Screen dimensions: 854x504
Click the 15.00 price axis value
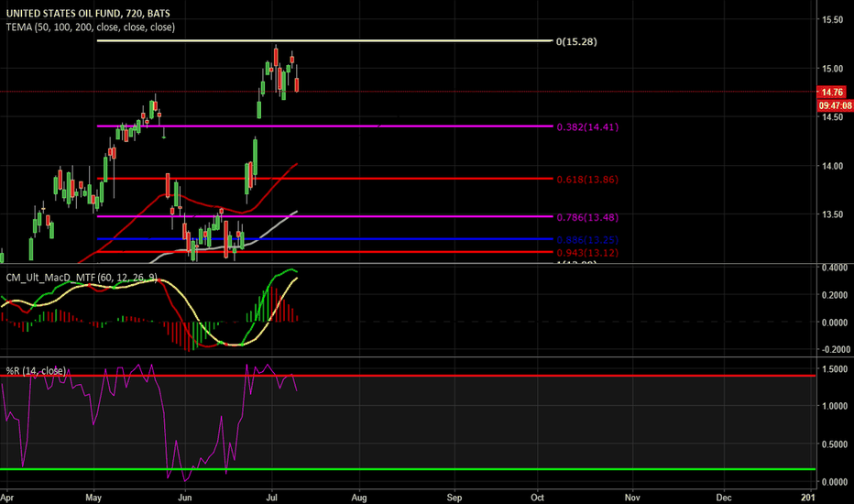coord(832,69)
